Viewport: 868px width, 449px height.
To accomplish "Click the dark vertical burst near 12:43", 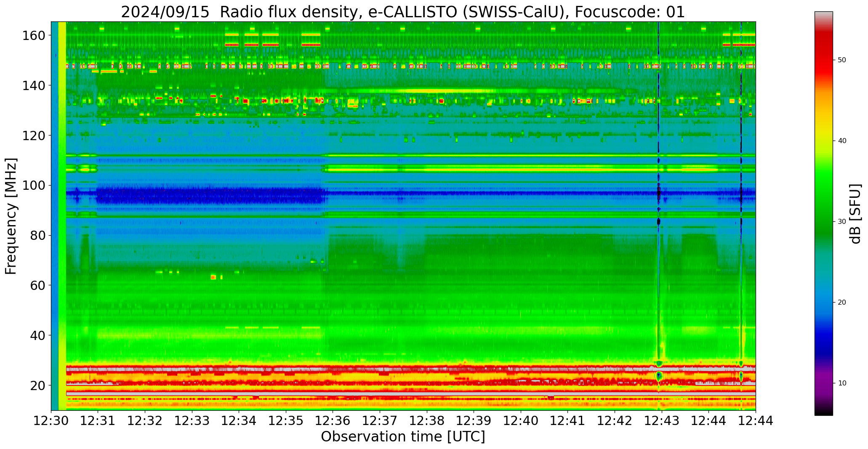I will pos(658,194).
